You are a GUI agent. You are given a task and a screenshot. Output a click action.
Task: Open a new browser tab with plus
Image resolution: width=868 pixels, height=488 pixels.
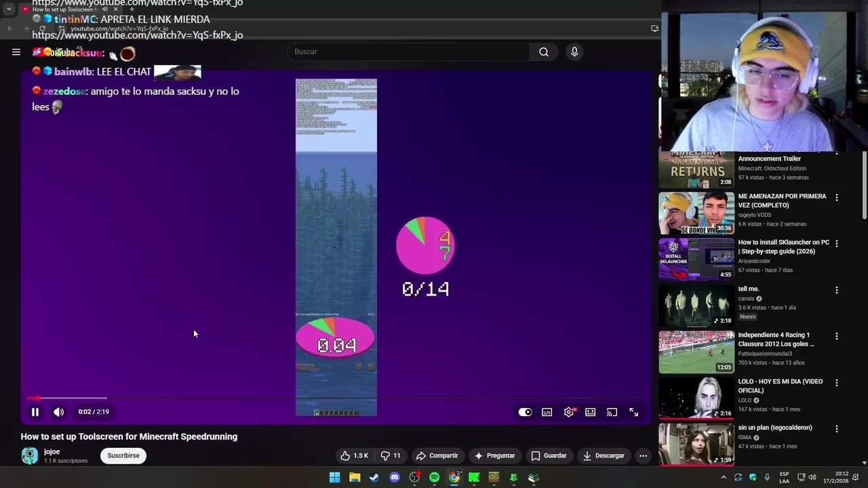point(132,9)
